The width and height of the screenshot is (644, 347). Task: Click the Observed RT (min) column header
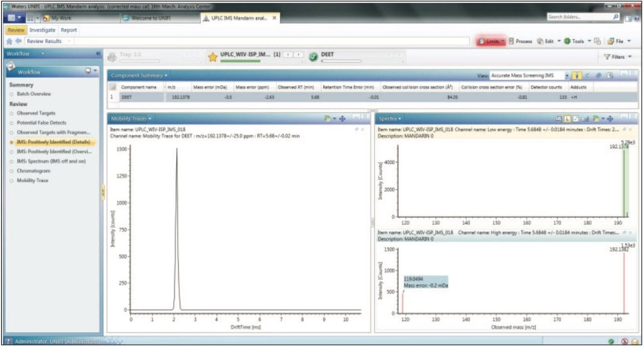[298, 87]
